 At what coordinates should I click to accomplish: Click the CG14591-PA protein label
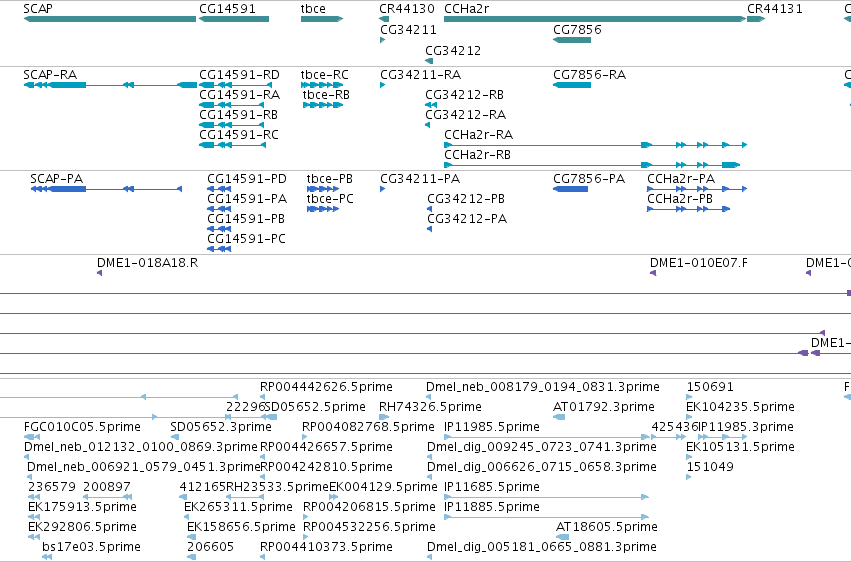coord(247,199)
